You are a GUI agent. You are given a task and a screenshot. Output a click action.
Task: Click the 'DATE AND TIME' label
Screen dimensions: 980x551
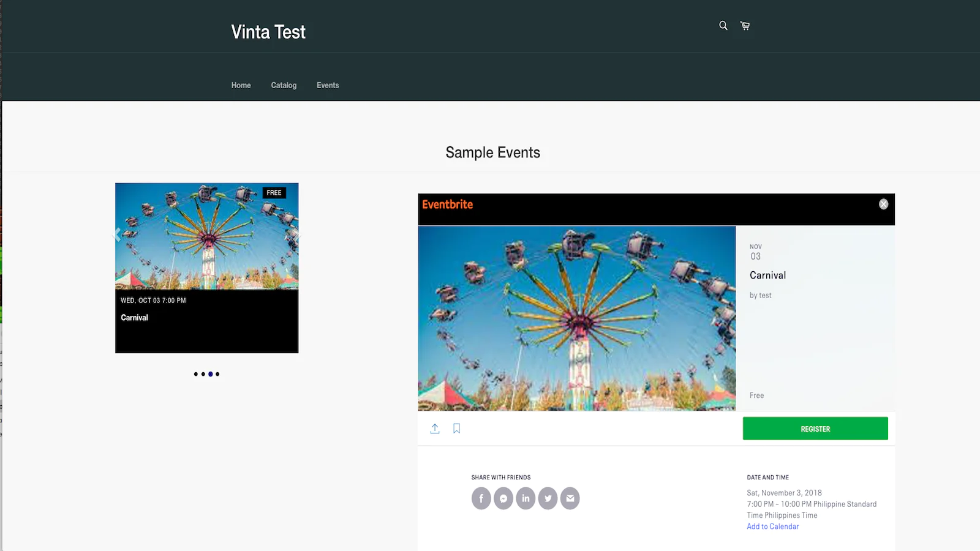click(x=768, y=478)
